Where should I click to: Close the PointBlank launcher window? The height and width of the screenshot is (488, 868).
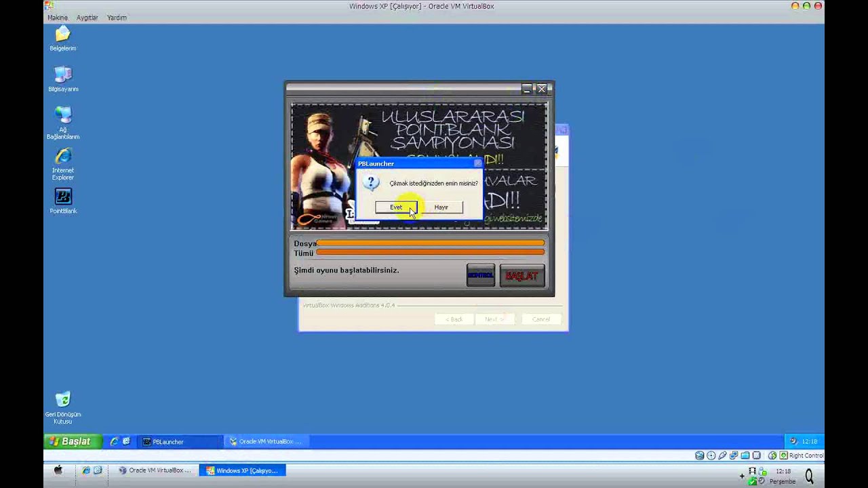tap(541, 88)
